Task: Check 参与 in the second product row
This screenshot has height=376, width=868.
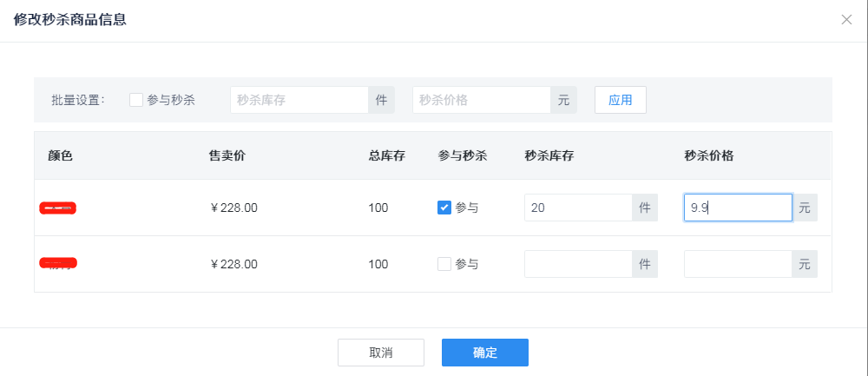Action: click(444, 264)
